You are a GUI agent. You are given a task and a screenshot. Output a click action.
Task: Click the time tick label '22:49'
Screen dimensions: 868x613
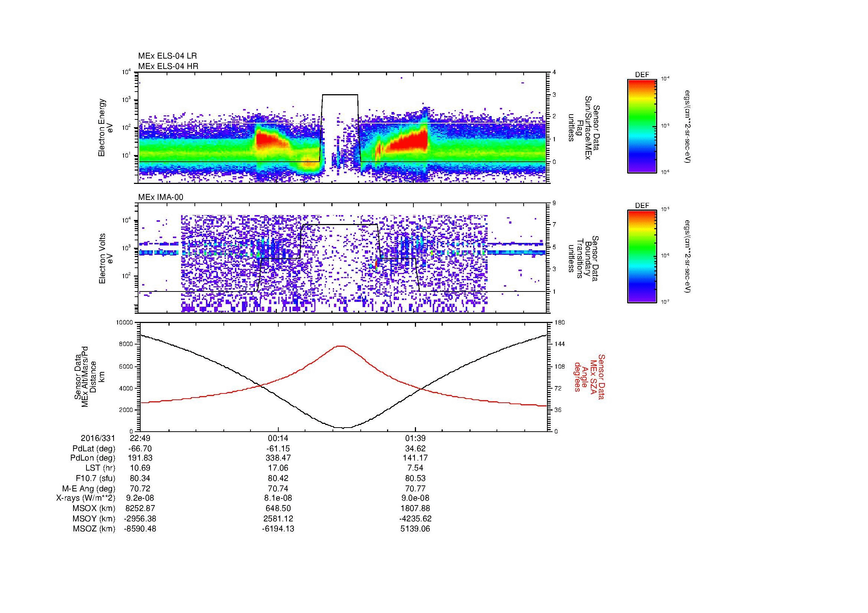click(x=140, y=438)
